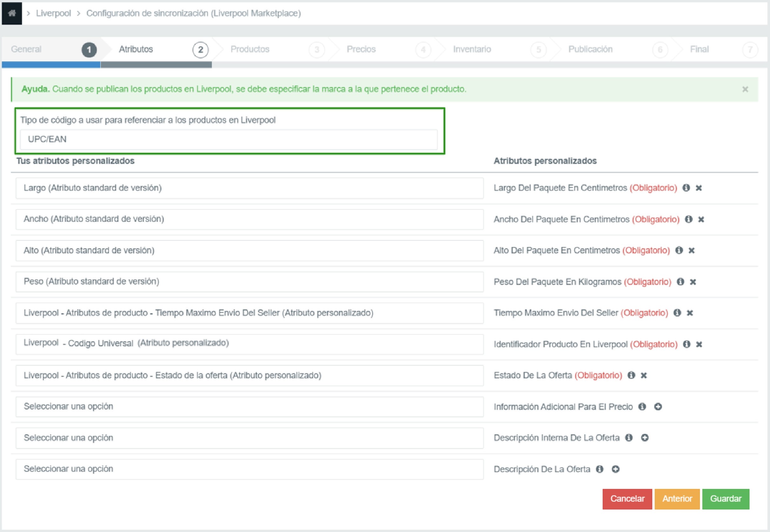Show info for Descripción De La Oferta
770x532 pixels.
599,469
